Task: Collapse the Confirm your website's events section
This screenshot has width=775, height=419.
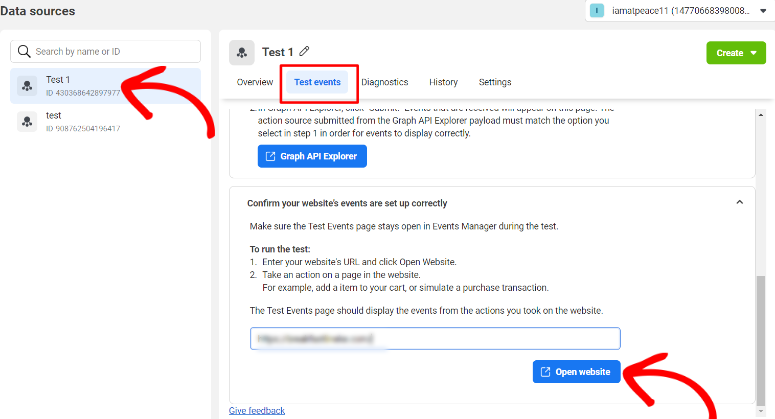Action: [x=739, y=202]
